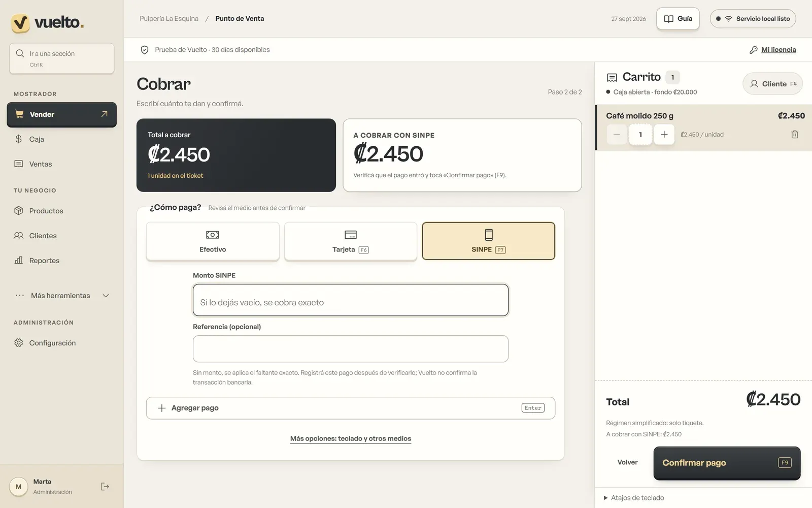812x508 pixels.
Task: Delete Café molido with trash icon
Action: tap(795, 135)
